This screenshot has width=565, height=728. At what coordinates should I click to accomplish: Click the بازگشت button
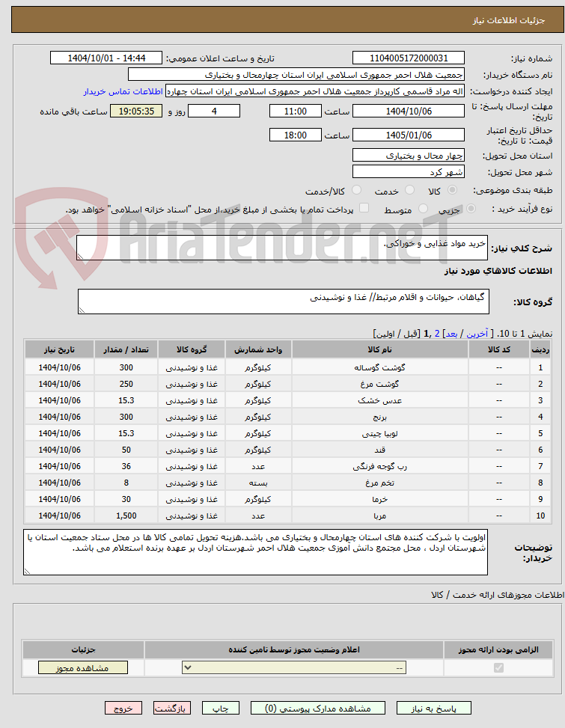coord(172,708)
